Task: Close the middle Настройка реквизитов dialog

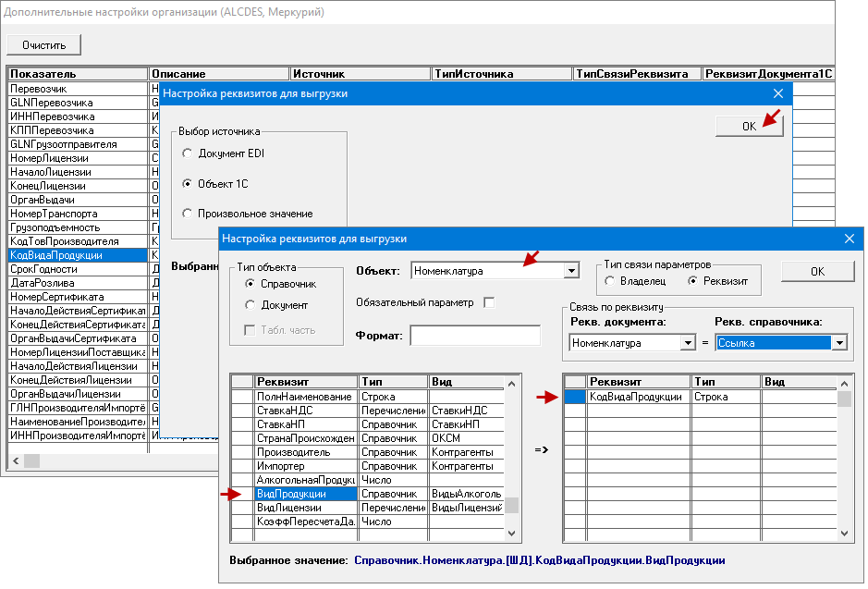Action: point(777,93)
